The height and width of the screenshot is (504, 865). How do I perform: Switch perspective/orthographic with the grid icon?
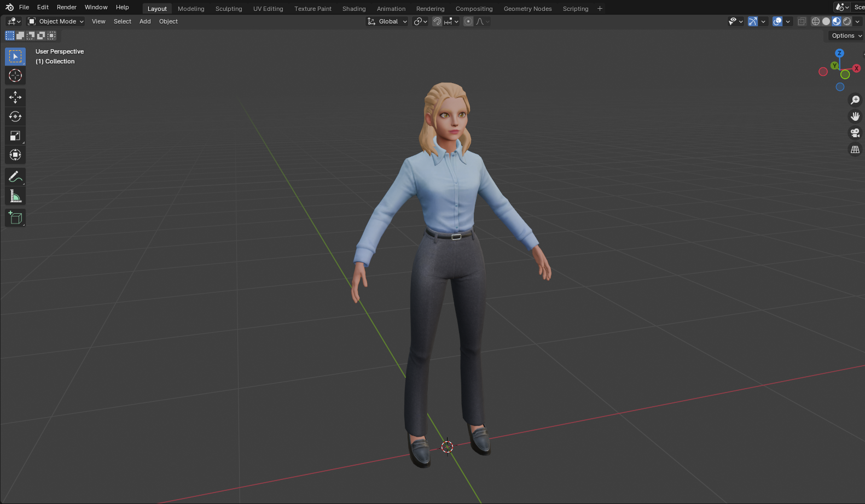coord(855,149)
